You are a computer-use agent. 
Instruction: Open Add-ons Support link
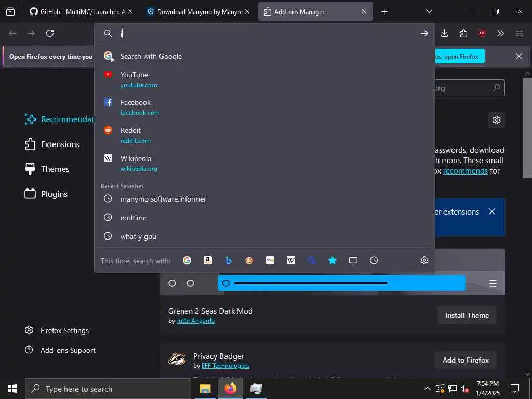point(60,350)
